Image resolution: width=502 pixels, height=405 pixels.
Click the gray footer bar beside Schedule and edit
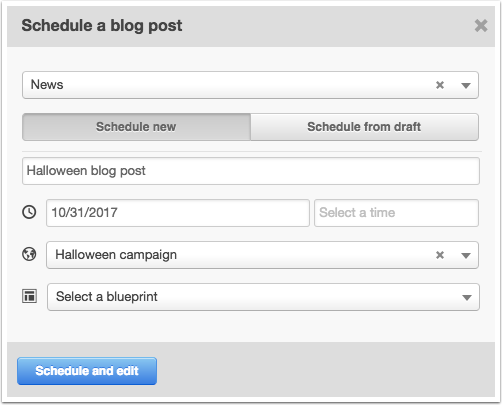tap(326, 370)
